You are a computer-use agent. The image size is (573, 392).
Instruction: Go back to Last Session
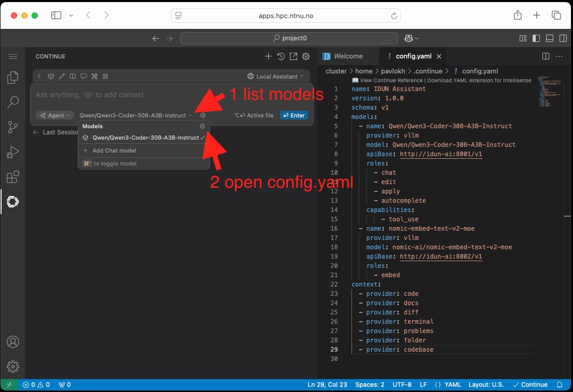[x=55, y=132]
